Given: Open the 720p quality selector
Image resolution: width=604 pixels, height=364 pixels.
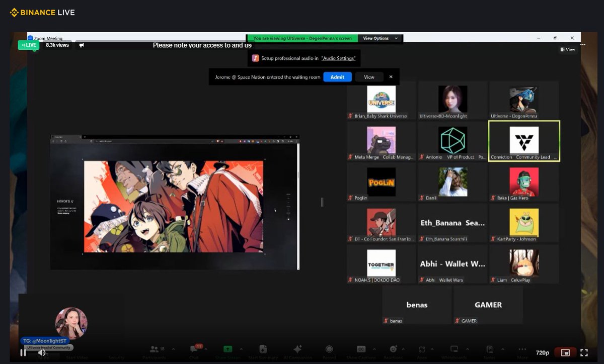Looking at the screenshot, I should (x=542, y=352).
